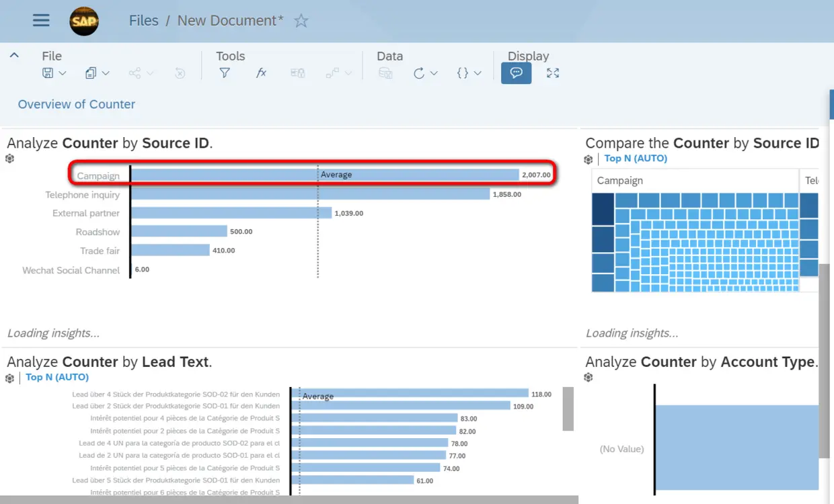Click the curly braces icon in Data
Screen dimensions: 834x504
click(463, 73)
